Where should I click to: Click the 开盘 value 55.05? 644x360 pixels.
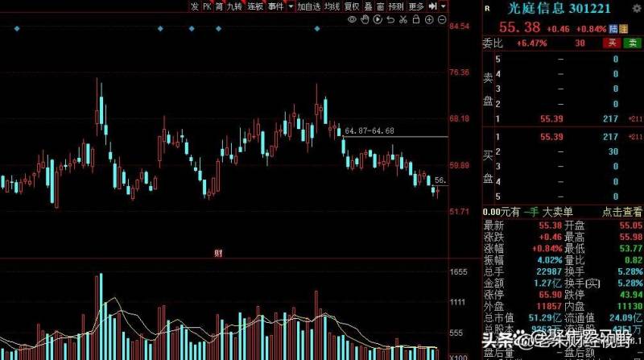(x=631, y=226)
